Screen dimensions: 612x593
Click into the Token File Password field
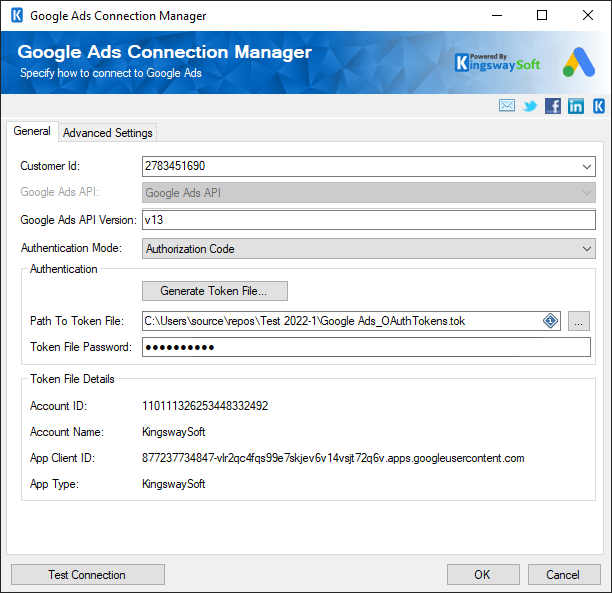coord(366,347)
